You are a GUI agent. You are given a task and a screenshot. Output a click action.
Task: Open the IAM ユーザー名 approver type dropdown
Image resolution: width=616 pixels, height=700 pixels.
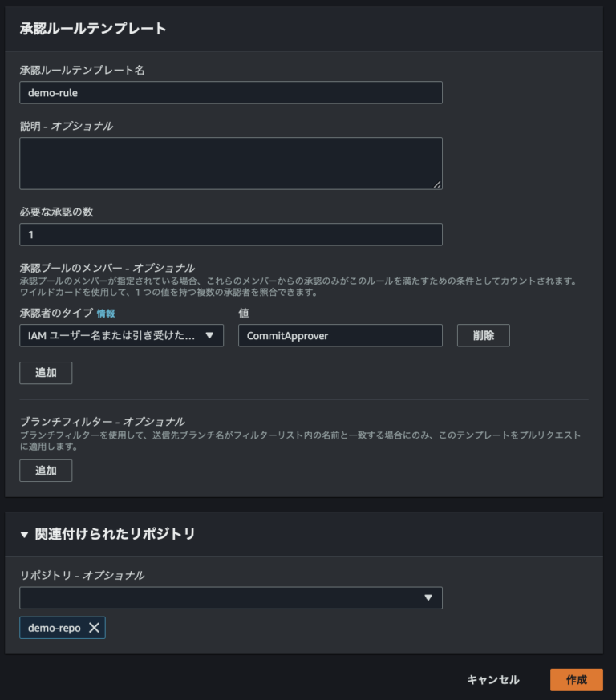pos(120,335)
